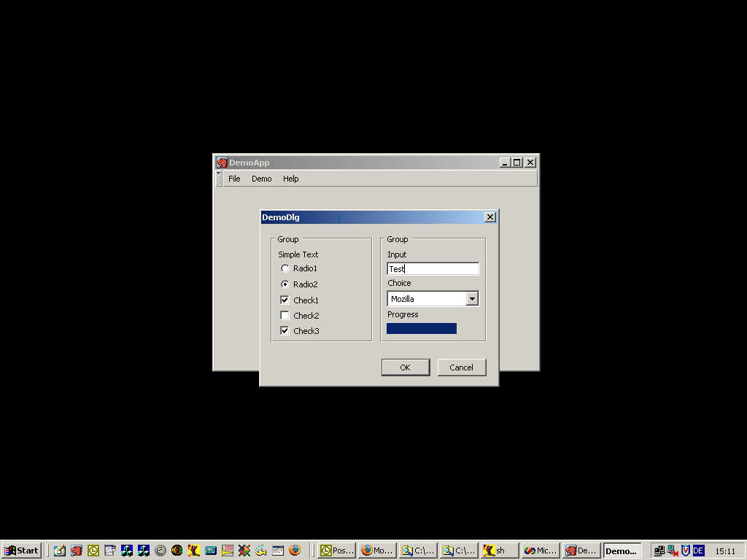This screenshot has width=747, height=560.
Task: Open Firefox from the quick launch bar
Action: [295, 551]
